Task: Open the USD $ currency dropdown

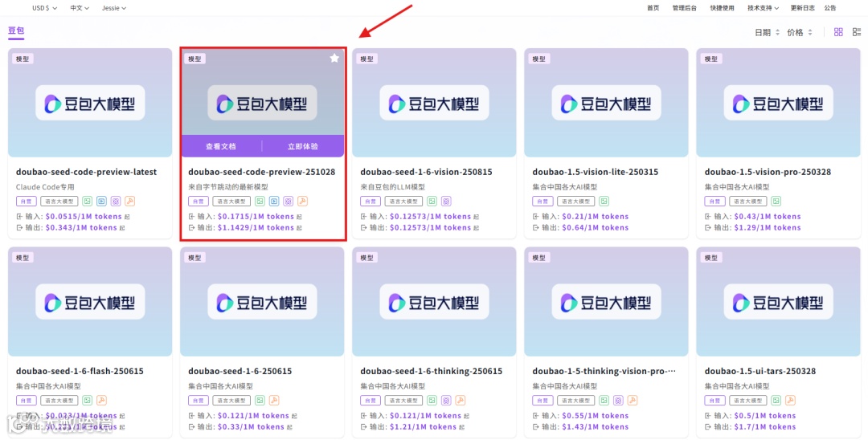Action: click(x=45, y=8)
